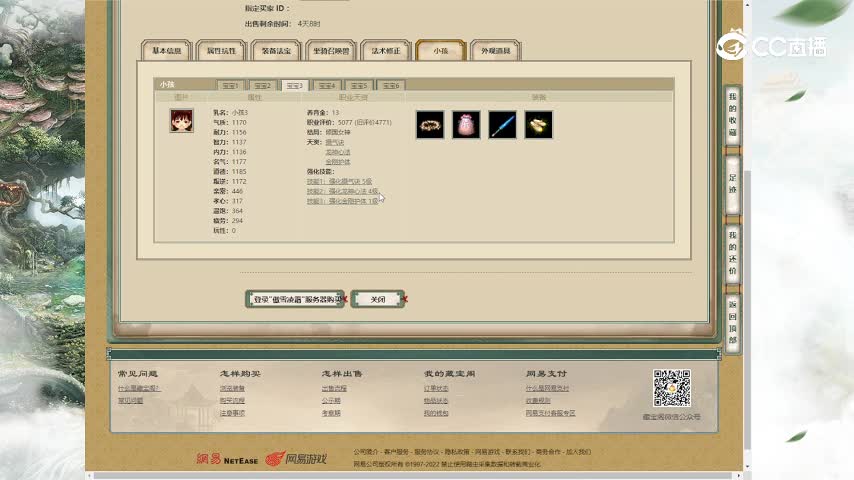Screen dimensions: 854x480
Task: Open the 外观道具 tab
Action: (496, 51)
